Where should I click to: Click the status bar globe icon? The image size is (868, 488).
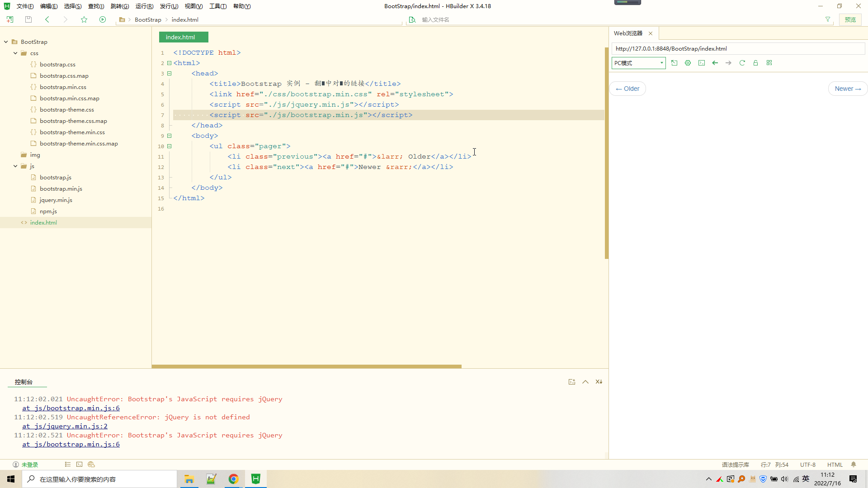[x=91, y=465]
